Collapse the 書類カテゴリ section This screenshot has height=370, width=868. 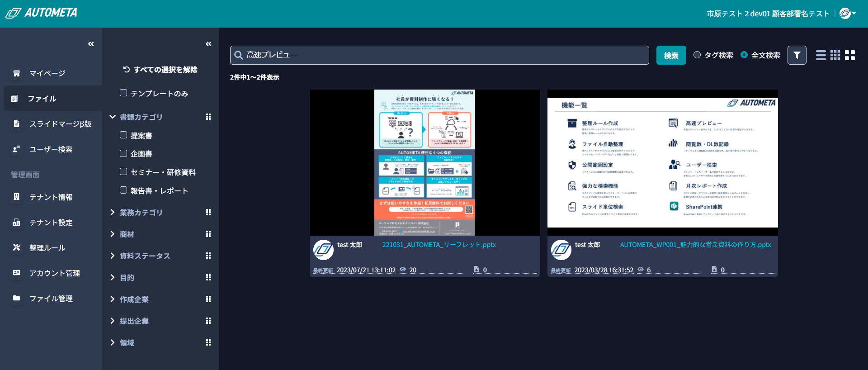point(113,117)
